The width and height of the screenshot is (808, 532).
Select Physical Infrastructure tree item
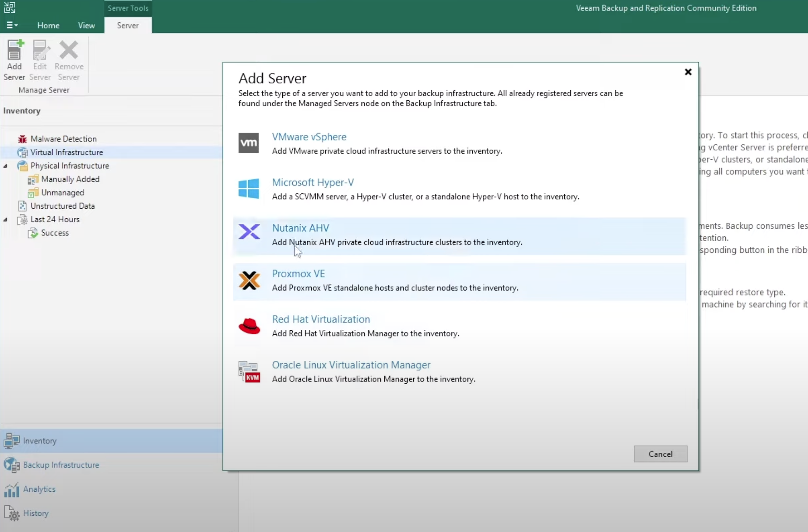pos(70,166)
